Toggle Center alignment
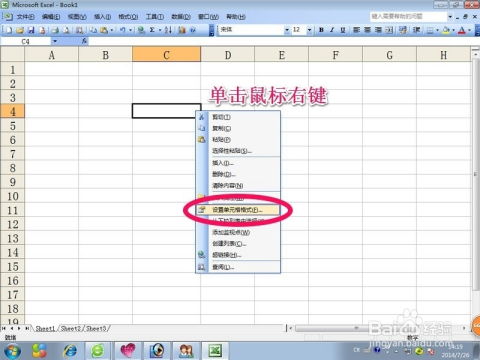 tap(367, 30)
